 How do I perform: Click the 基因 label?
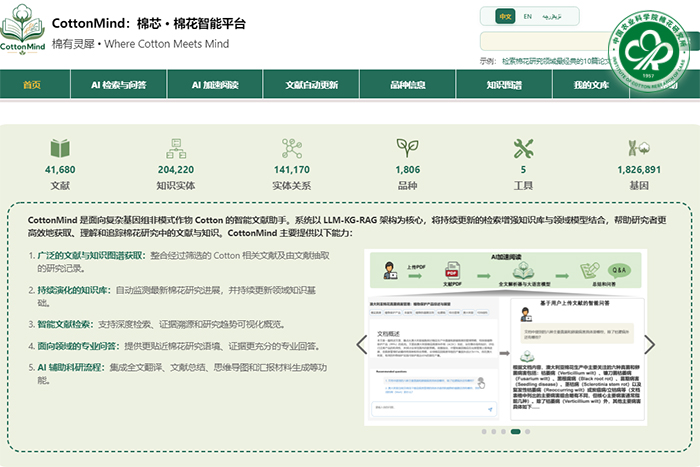point(639,185)
